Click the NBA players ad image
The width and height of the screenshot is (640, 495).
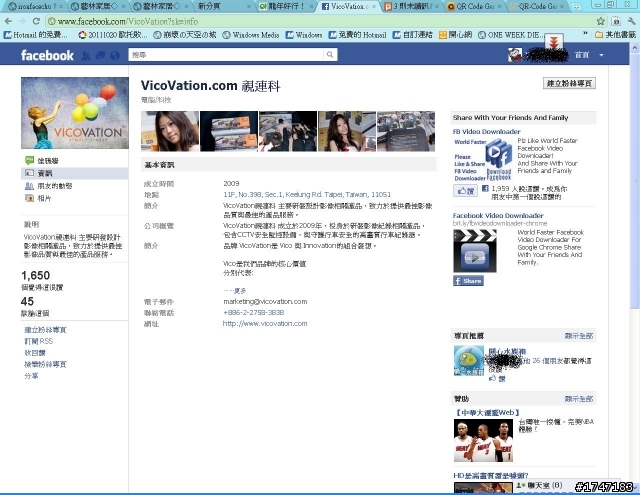click(483, 441)
